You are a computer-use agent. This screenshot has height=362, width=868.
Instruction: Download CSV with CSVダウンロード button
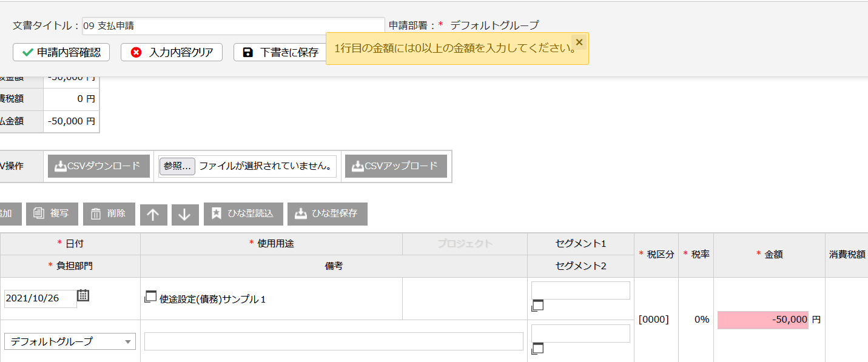pyautogui.click(x=99, y=166)
